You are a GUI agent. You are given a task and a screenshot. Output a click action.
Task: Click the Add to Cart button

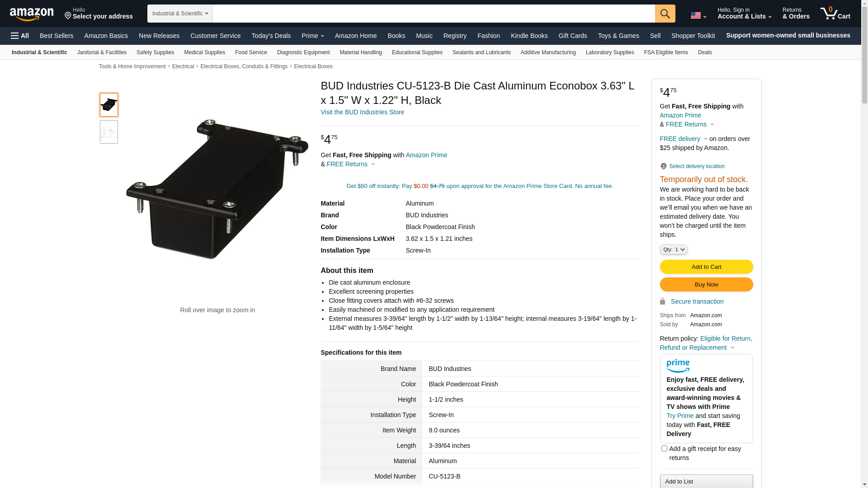point(706,267)
